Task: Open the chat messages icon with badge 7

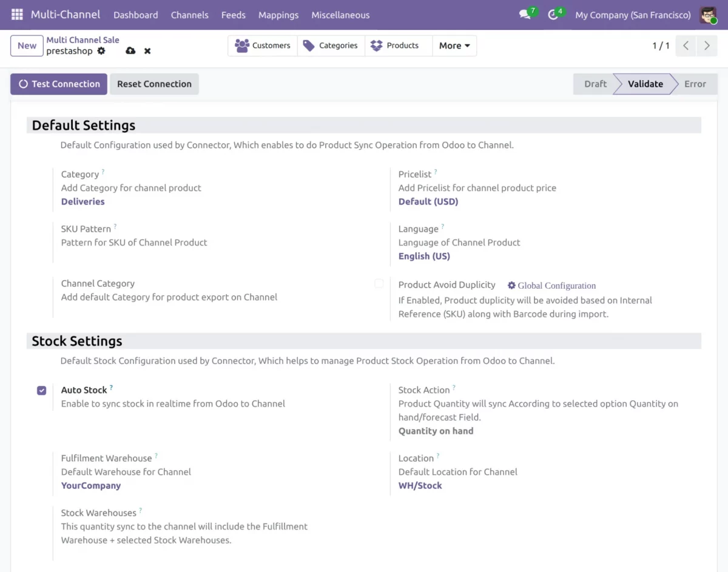Action: (x=525, y=15)
